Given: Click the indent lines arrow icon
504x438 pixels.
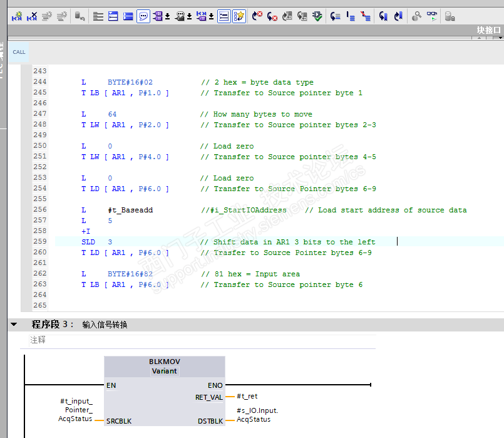Looking at the screenshot, I should [335, 16].
